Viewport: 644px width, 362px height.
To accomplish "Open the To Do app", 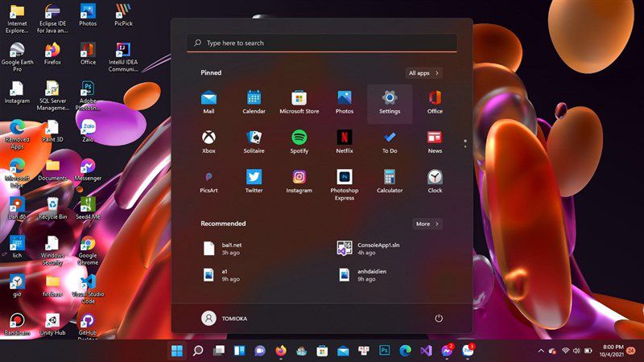I will [x=390, y=142].
